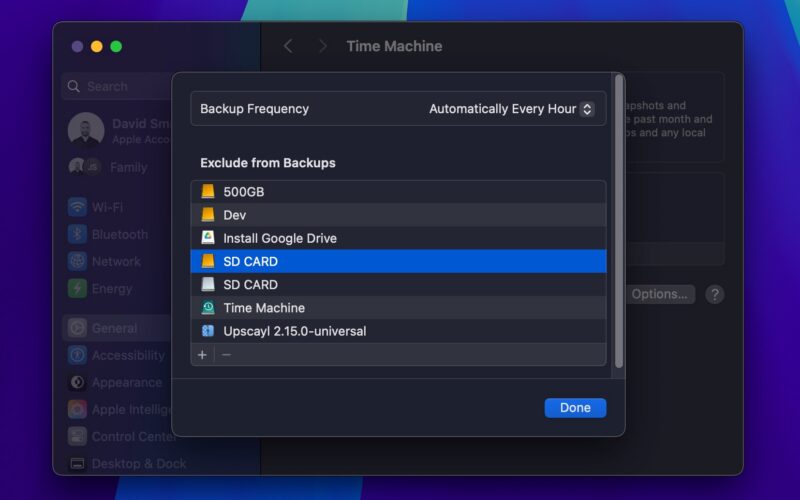Click the Install Google Drive icon
The width and height of the screenshot is (800, 500).
click(208, 238)
